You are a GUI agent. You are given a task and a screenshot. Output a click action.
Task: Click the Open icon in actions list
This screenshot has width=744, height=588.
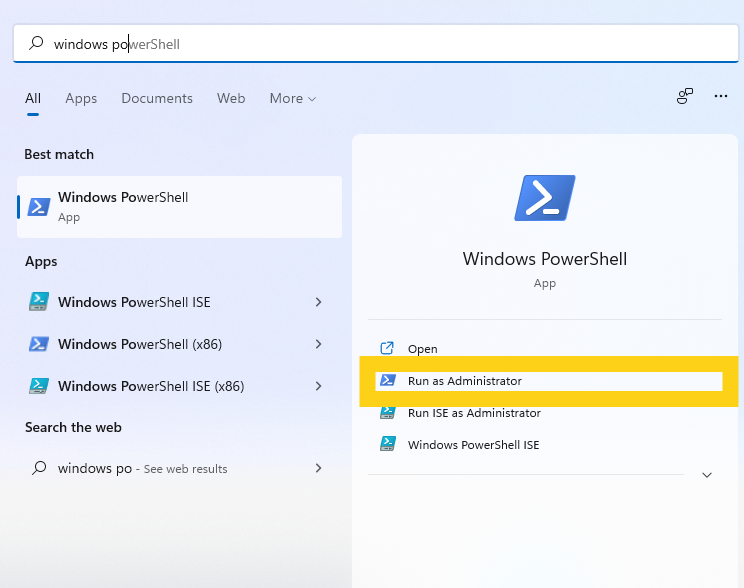pos(387,348)
